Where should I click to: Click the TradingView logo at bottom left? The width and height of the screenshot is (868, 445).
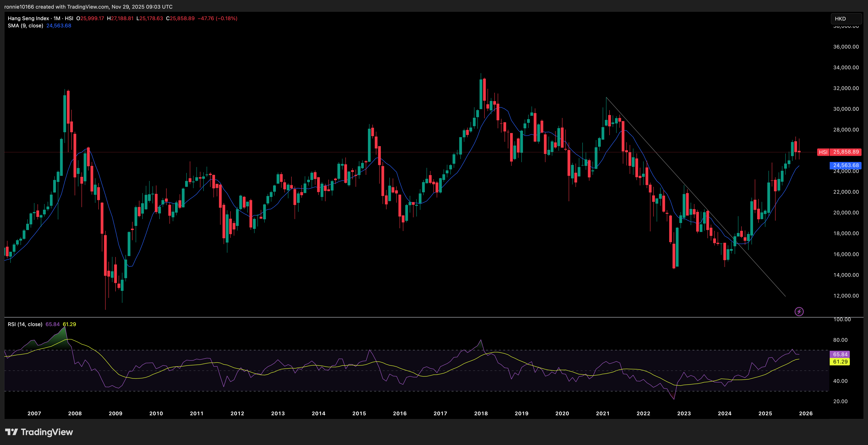tap(39, 432)
